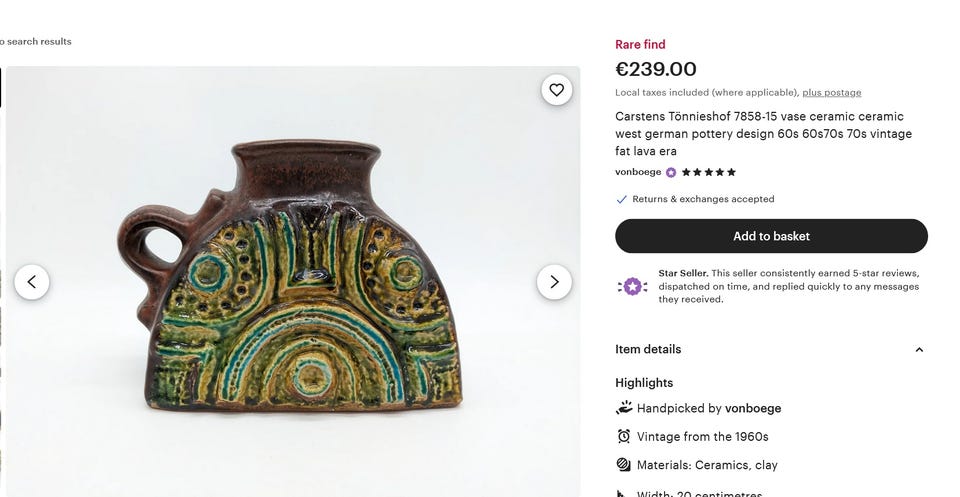Click the vintage clock icon
The height and width of the screenshot is (497, 960).
click(x=624, y=436)
